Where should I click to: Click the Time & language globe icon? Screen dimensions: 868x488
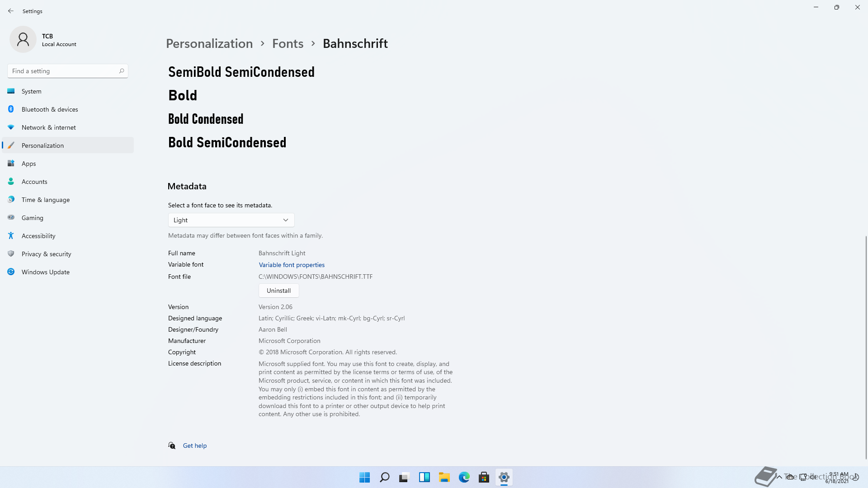11,199
